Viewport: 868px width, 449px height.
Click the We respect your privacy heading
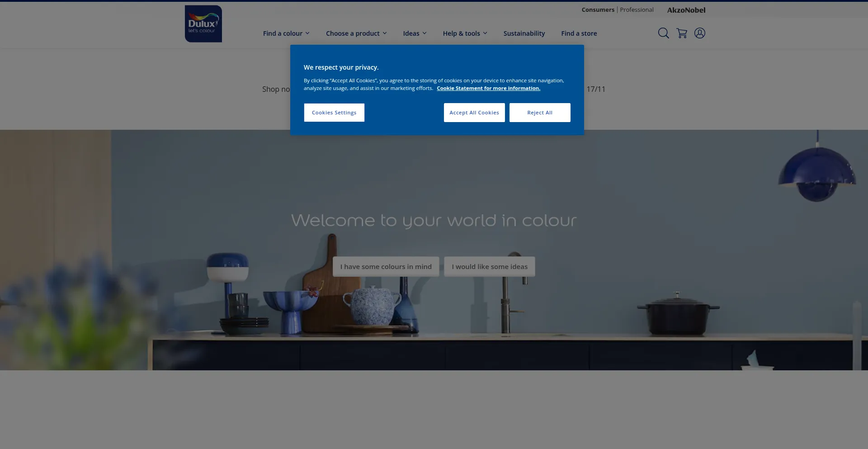coord(341,67)
